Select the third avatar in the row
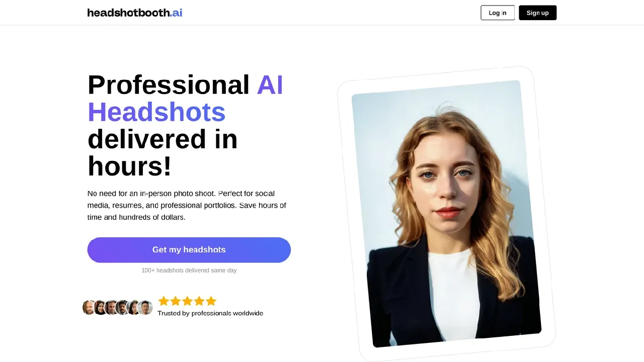The image size is (644, 362). [x=112, y=308]
